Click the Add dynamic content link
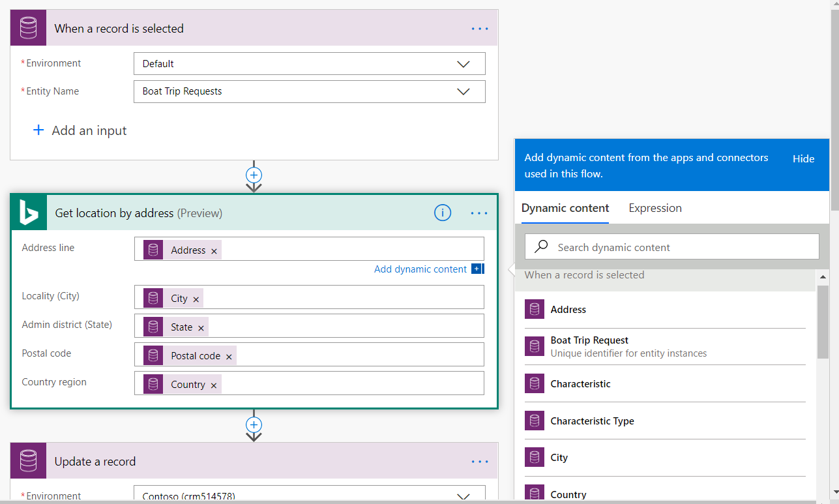 click(x=420, y=269)
